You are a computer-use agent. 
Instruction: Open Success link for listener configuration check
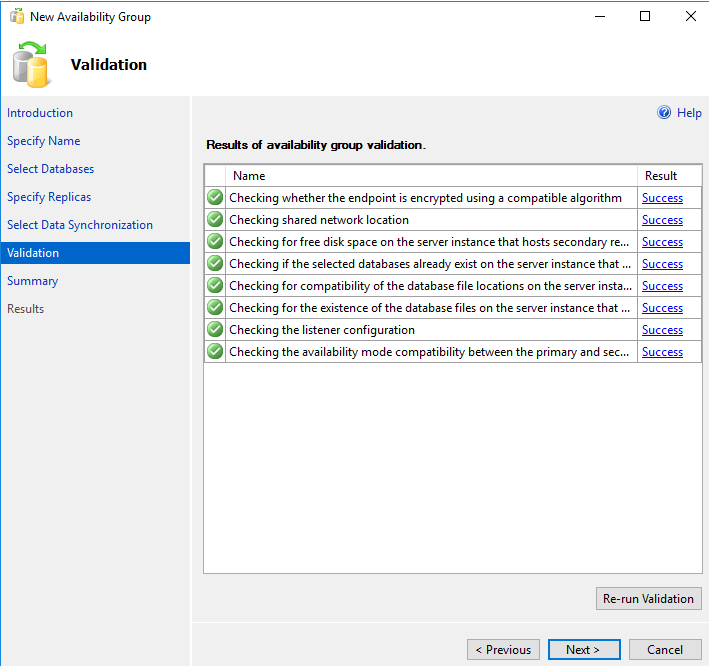[662, 330]
